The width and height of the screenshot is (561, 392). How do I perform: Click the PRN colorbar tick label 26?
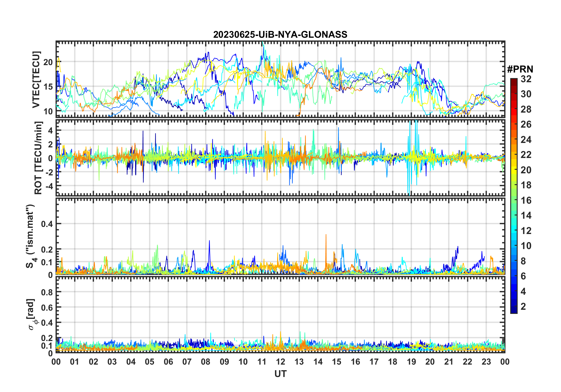[526, 124]
